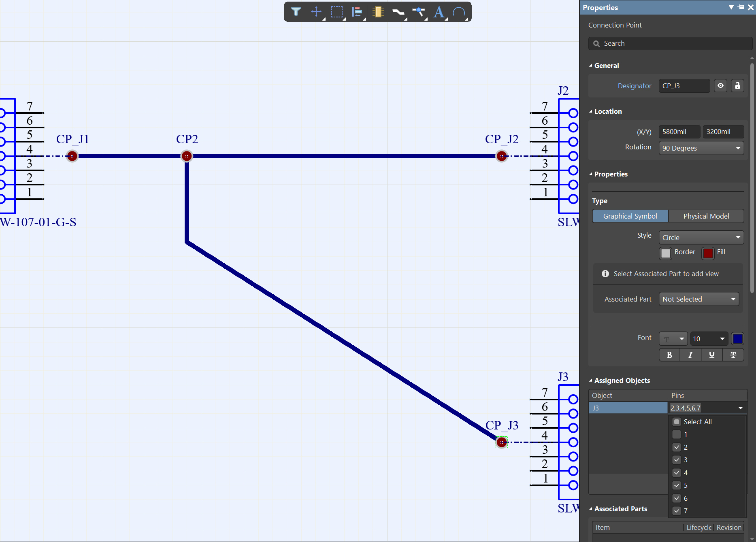756x542 pixels.
Task: Click the place part component icon
Action: point(378,12)
